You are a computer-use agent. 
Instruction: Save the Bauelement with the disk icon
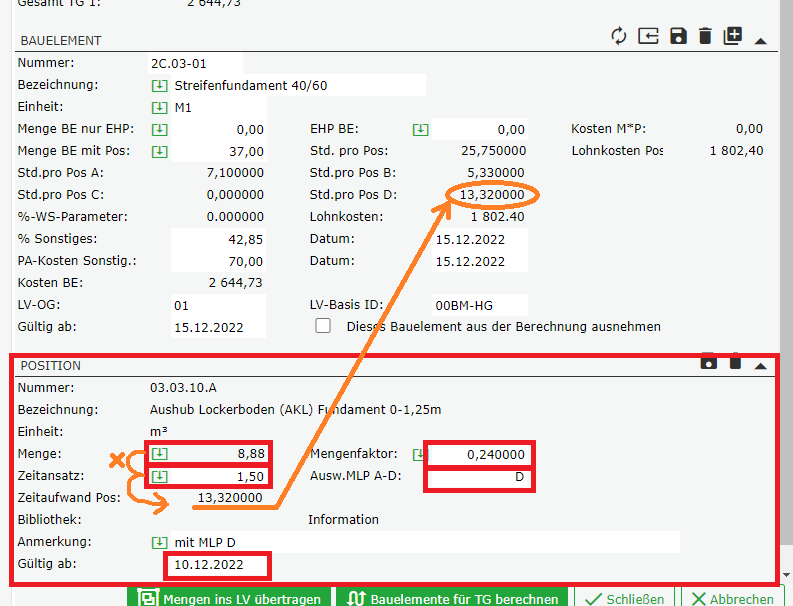pos(678,37)
